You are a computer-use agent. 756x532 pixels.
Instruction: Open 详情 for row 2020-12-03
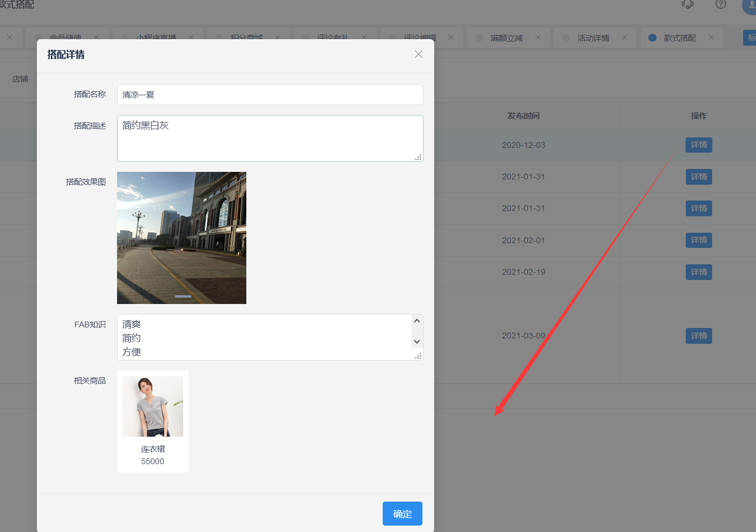pos(699,145)
